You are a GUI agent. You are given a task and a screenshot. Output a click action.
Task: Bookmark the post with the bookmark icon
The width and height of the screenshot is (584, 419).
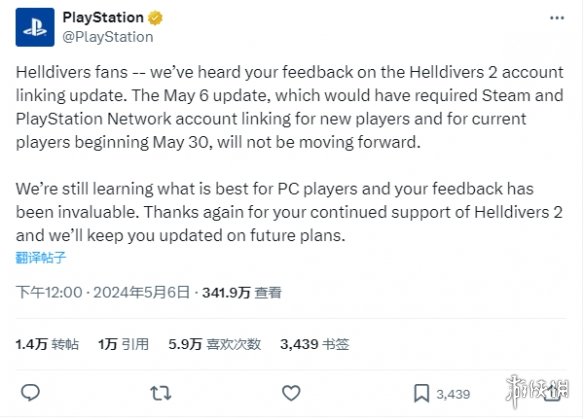tap(422, 394)
